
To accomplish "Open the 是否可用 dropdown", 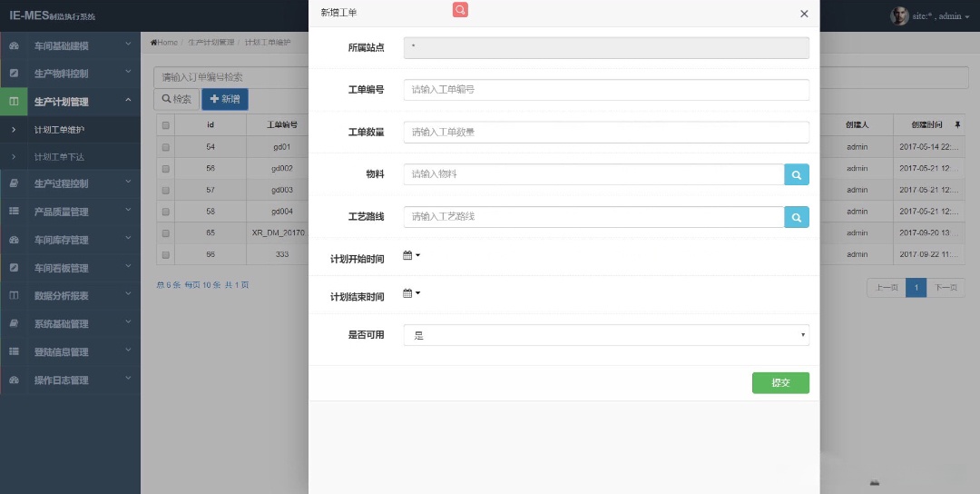I will tap(606, 335).
